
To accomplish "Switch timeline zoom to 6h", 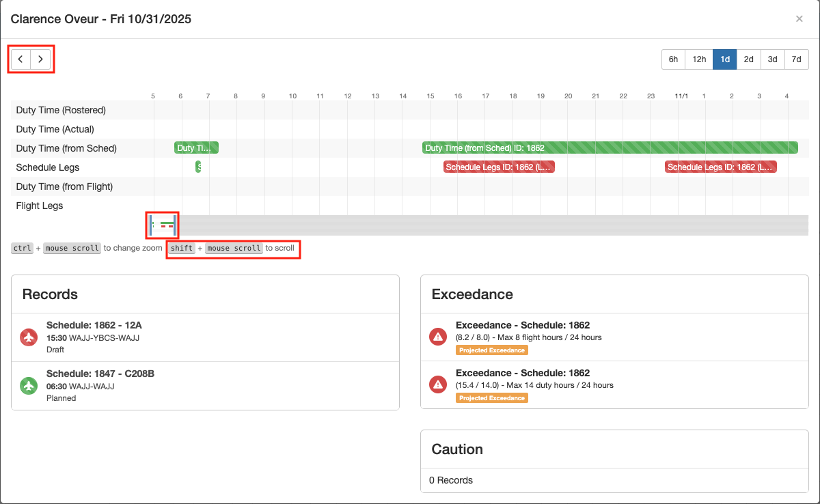I will tap(673, 59).
